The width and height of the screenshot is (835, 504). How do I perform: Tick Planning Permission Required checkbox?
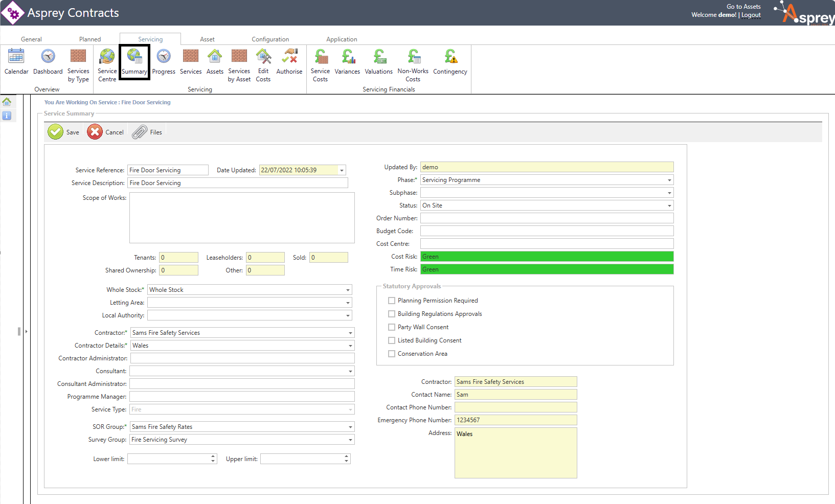pos(392,301)
